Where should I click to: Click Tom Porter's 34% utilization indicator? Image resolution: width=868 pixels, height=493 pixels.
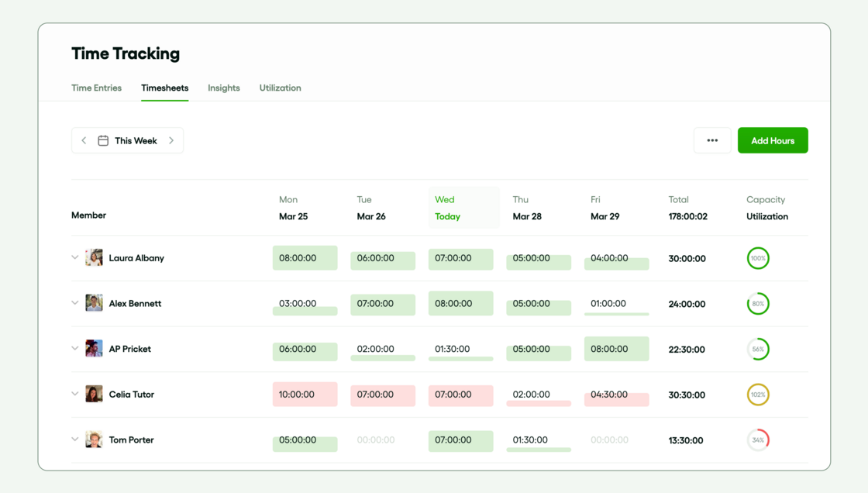pyautogui.click(x=758, y=440)
